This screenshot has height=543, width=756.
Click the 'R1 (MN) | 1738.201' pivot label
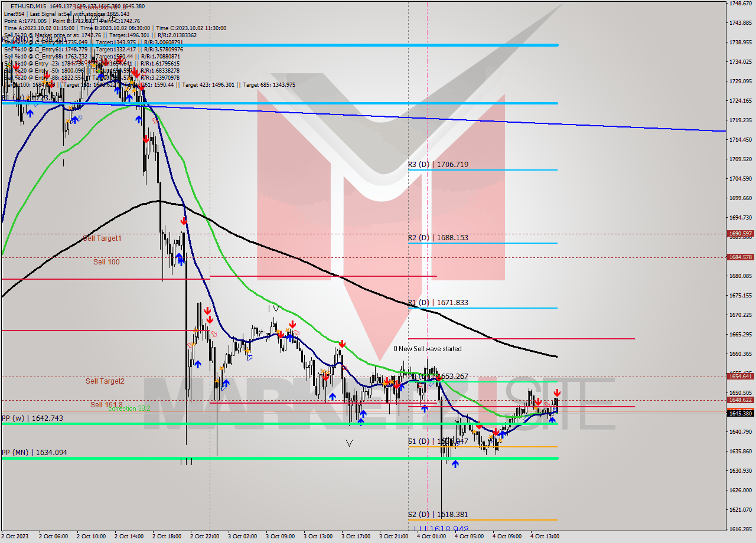pos(33,40)
